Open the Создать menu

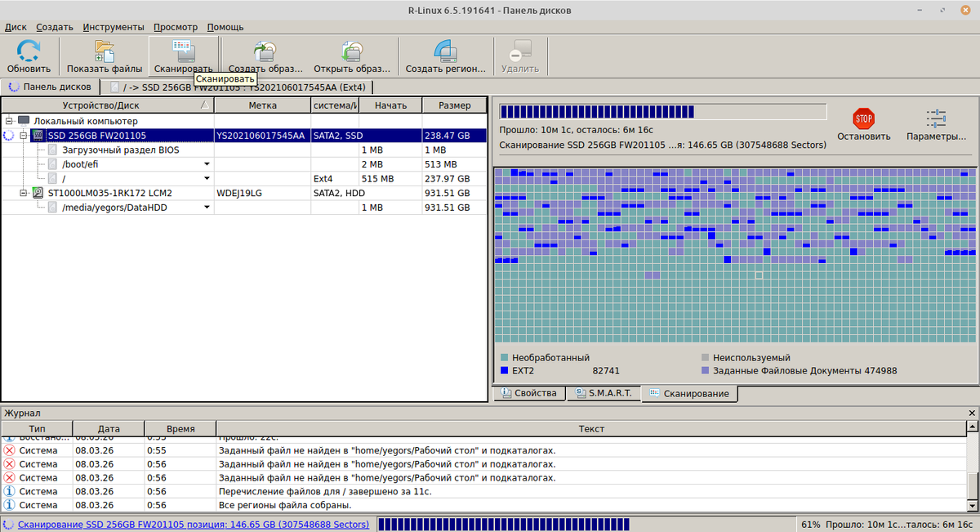pyautogui.click(x=55, y=27)
